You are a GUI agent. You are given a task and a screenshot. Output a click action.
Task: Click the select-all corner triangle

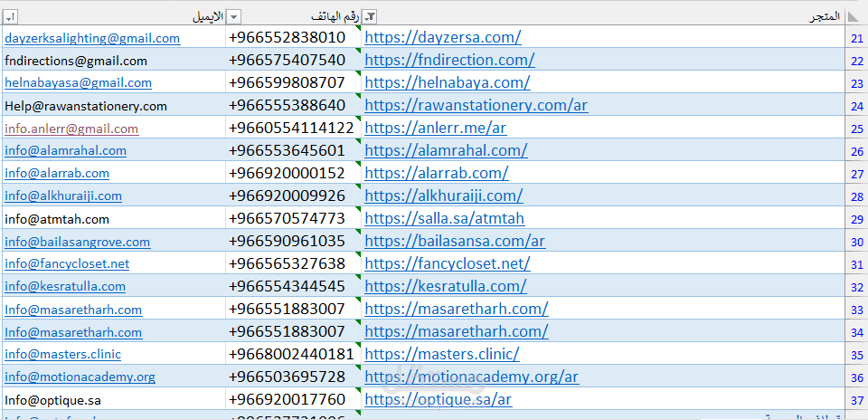tap(853, 17)
